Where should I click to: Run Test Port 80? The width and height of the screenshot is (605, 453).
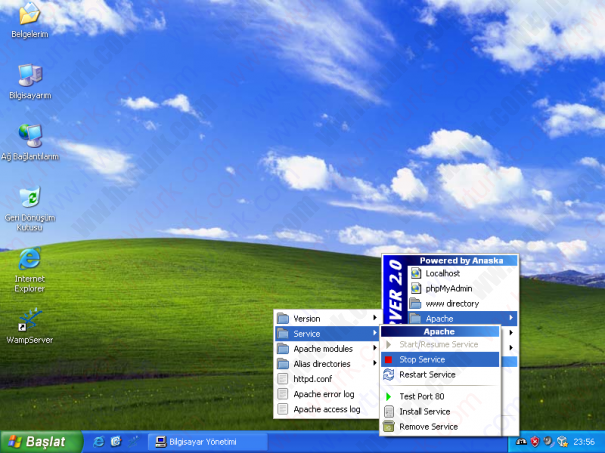pos(440,396)
